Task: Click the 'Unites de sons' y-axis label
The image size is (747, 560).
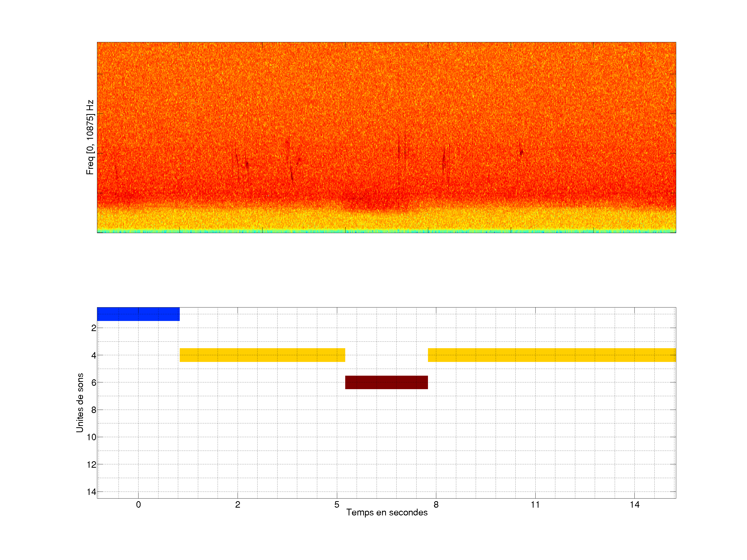Action: 80,402
